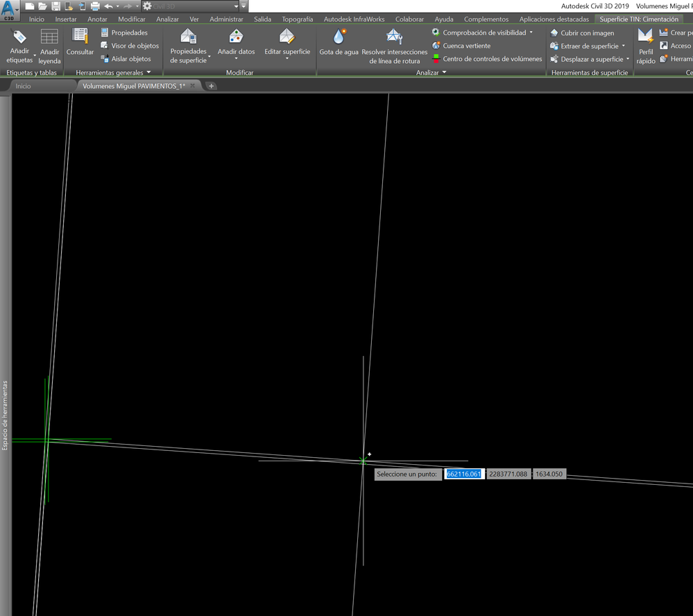Click the Añadir datos icon
This screenshot has width=693, height=616.
pyautogui.click(x=236, y=37)
